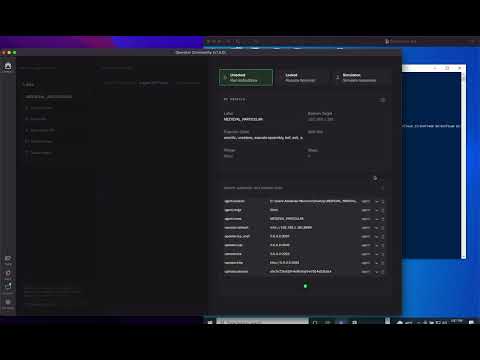
Task: Open the home icon in the left sidebar
Action: pos(8,67)
